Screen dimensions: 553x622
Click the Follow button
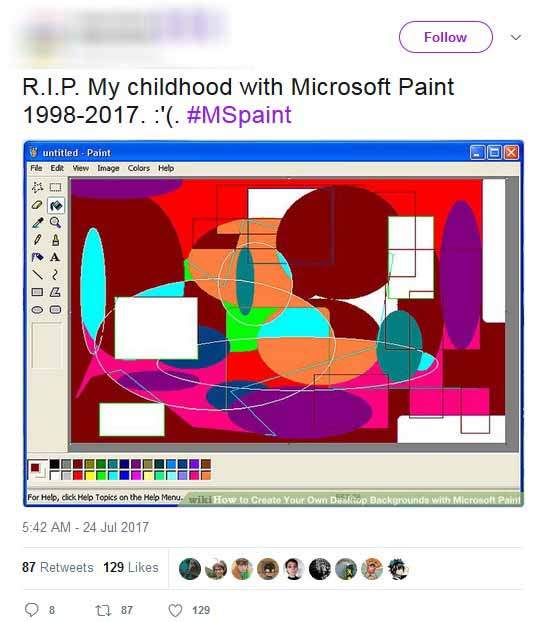446,37
